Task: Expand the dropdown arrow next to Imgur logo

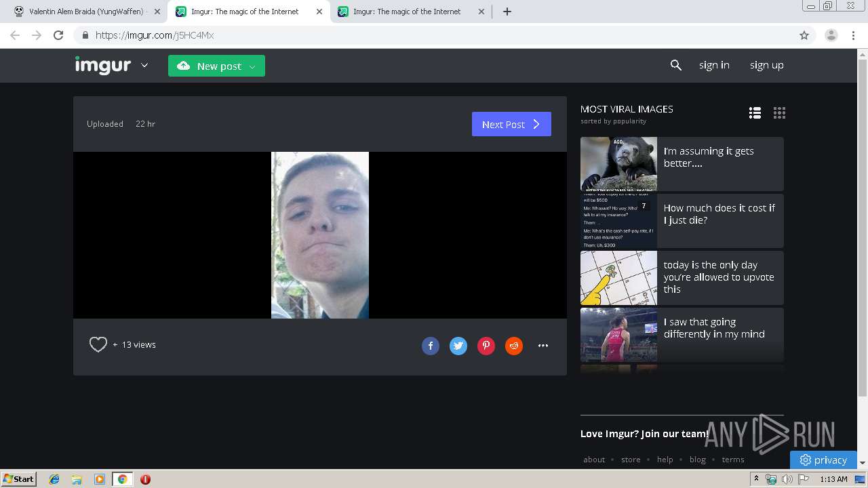Action: [144, 66]
